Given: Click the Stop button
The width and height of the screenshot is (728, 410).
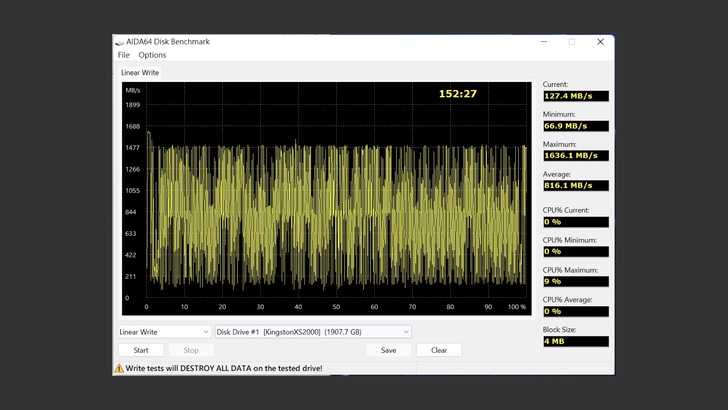Looking at the screenshot, I should (x=191, y=350).
